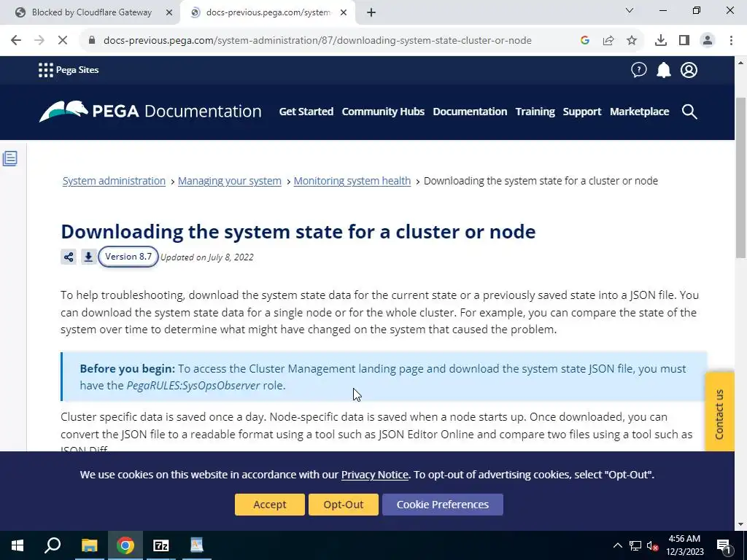This screenshot has height=560, width=747.
Task: Download article as PDF icon
Action: (x=88, y=257)
